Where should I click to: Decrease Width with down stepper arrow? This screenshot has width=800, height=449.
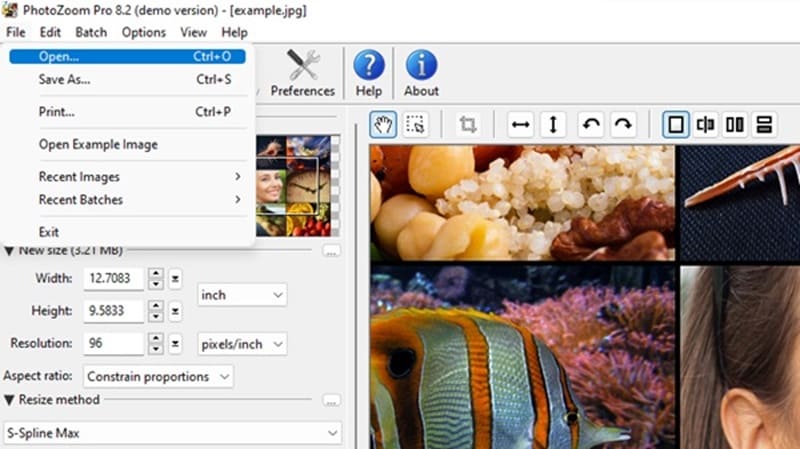pyautogui.click(x=156, y=285)
